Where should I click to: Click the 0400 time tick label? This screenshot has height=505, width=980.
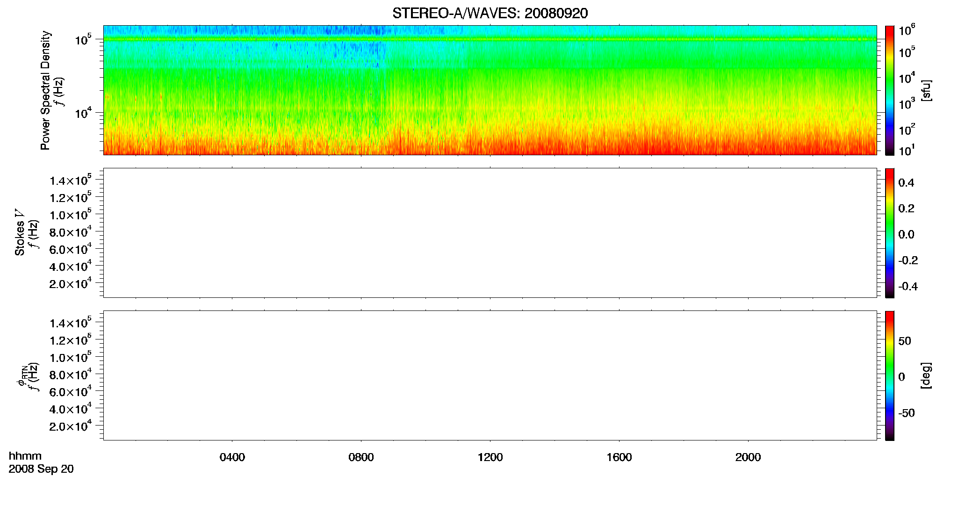click(232, 457)
